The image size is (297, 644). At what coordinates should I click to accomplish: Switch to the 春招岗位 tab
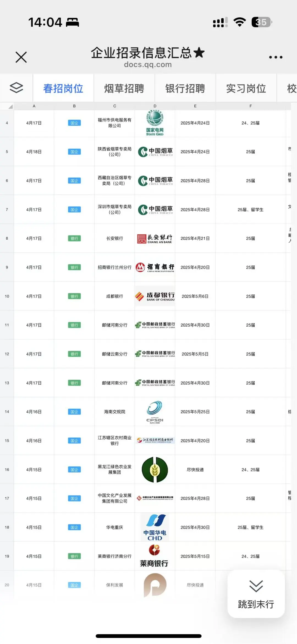(x=63, y=88)
